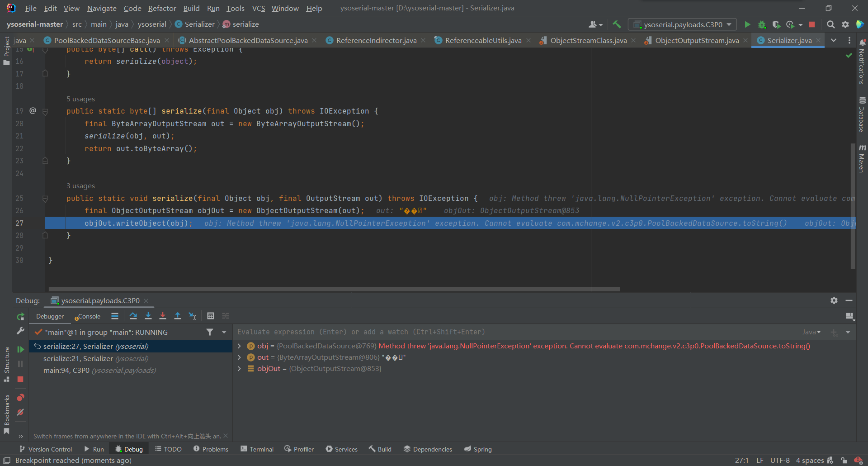Open the Problems tool window button
Image resolution: width=868 pixels, height=466 pixels.
211,449
